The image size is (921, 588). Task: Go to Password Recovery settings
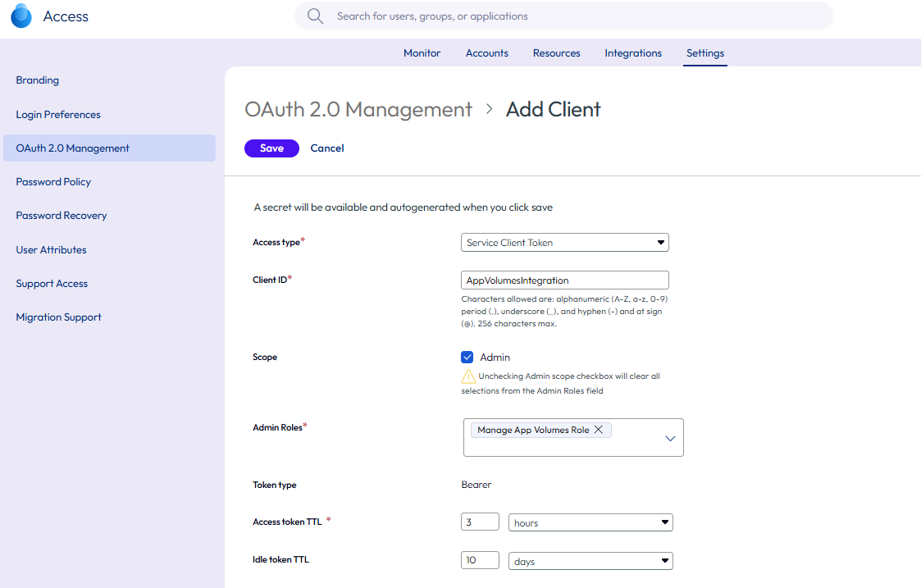[x=61, y=216]
